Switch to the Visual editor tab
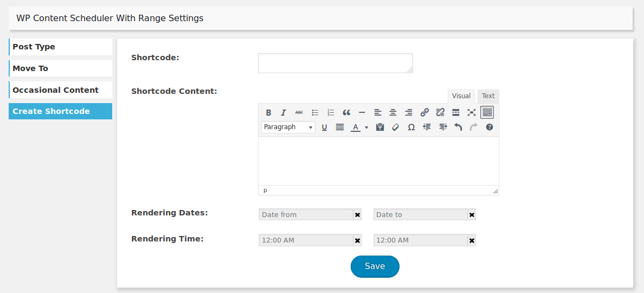The height and width of the screenshot is (293, 644). point(461,96)
